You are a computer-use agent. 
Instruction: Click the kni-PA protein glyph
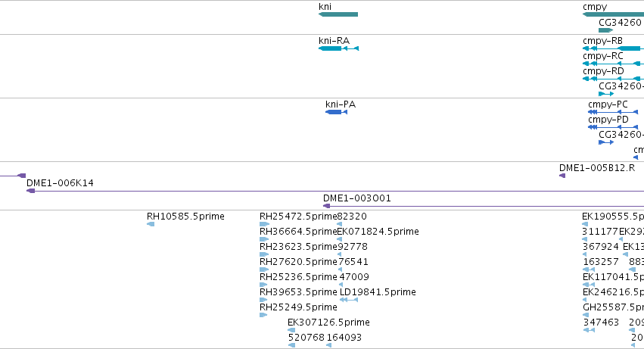(x=336, y=112)
